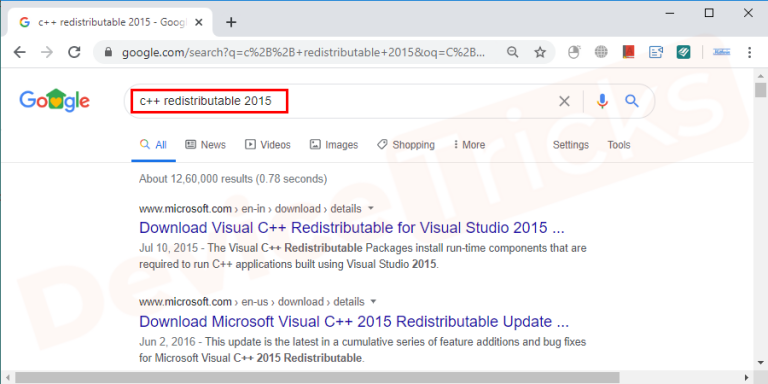The image size is (768, 384).
Task: Open the globe extension icon
Action: [601, 52]
